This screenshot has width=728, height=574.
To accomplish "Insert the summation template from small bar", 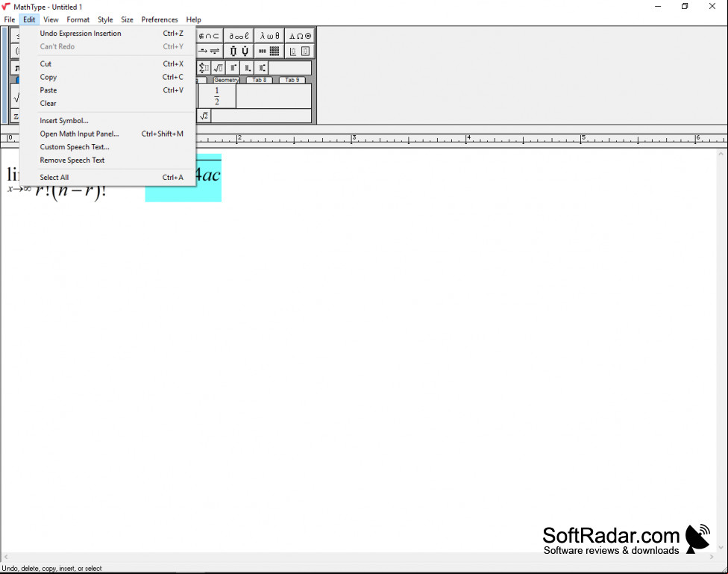I will click(x=204, y=68).
